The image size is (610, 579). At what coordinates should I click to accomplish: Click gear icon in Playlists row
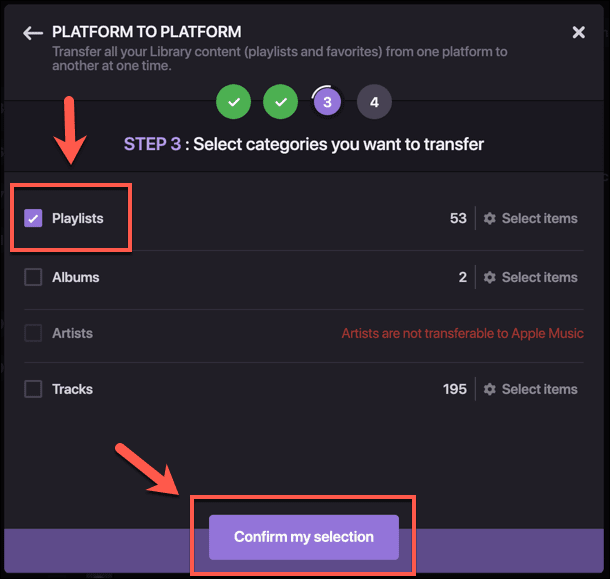(489, 219)
